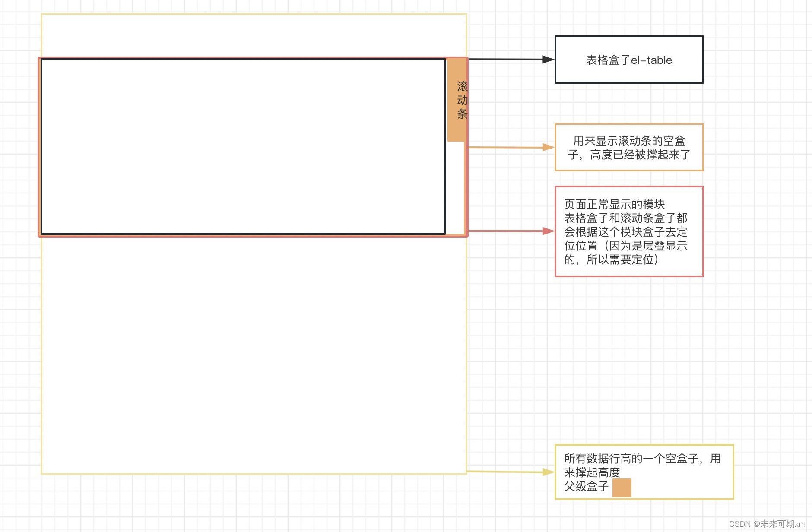Click the empty scrollbar track below the thumb

tap(457, 186)
